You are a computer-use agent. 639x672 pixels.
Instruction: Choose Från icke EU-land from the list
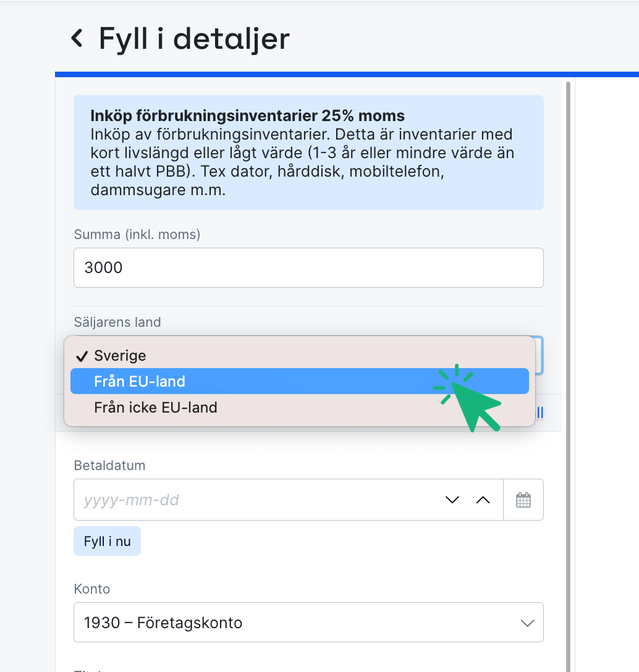[185, 407]
